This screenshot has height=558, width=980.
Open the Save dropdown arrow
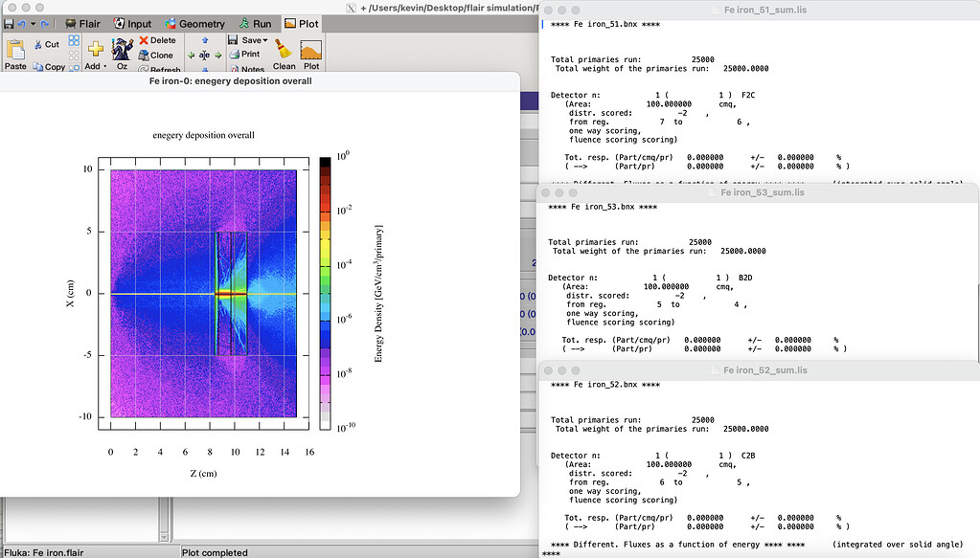pyautogui.click(x=263, y=39)
